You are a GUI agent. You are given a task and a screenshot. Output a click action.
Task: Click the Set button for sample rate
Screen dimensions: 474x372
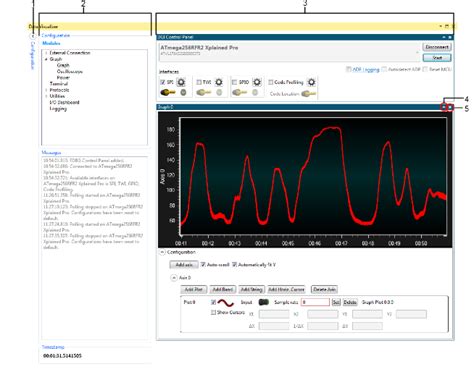[x=336, y=302]
